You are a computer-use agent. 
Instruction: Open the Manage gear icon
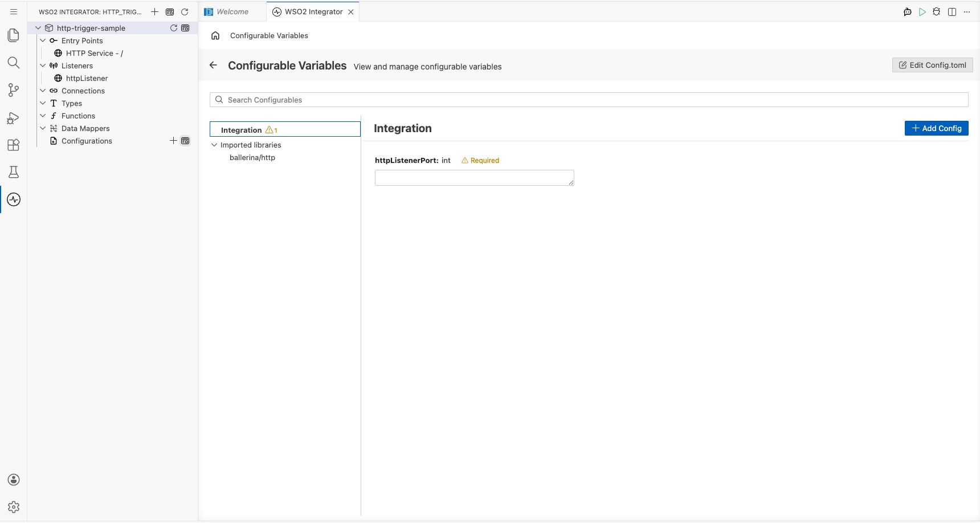coord(14,507)
